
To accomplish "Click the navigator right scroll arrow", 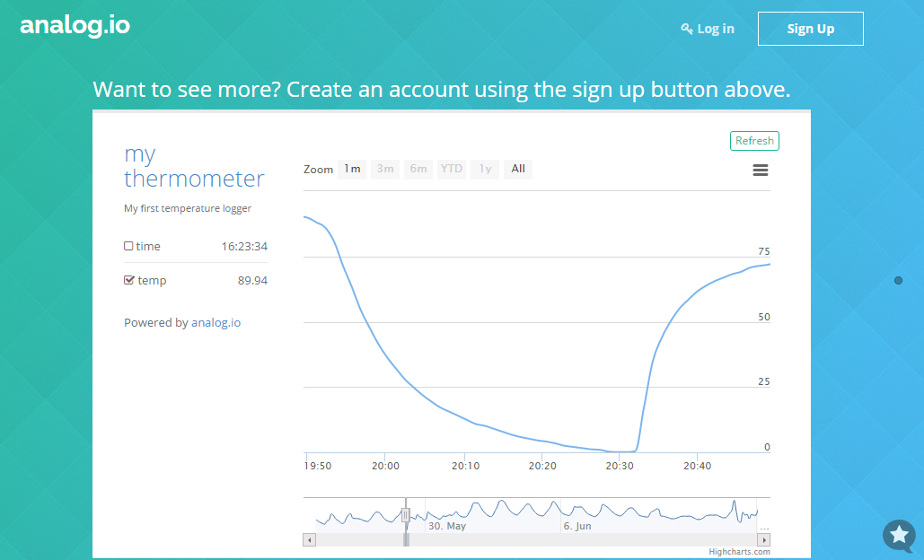I will 764,540.
